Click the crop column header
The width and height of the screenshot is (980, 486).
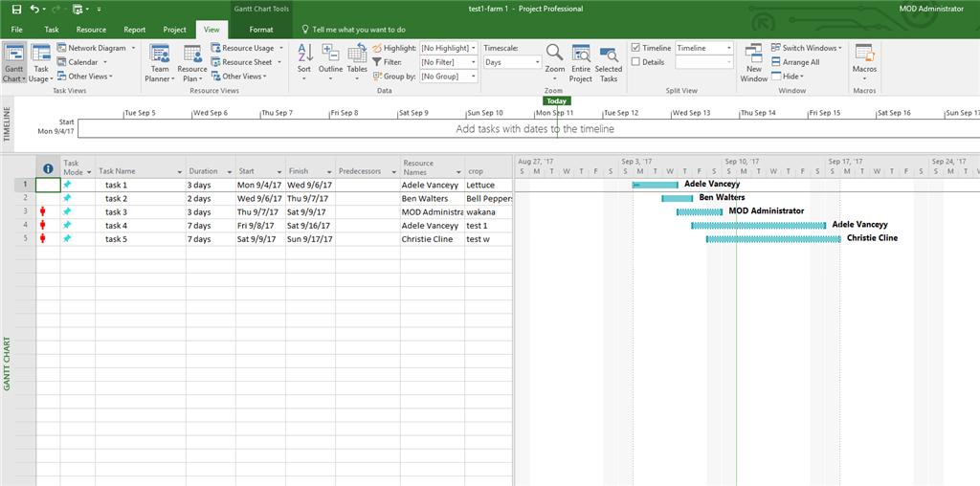488,167
